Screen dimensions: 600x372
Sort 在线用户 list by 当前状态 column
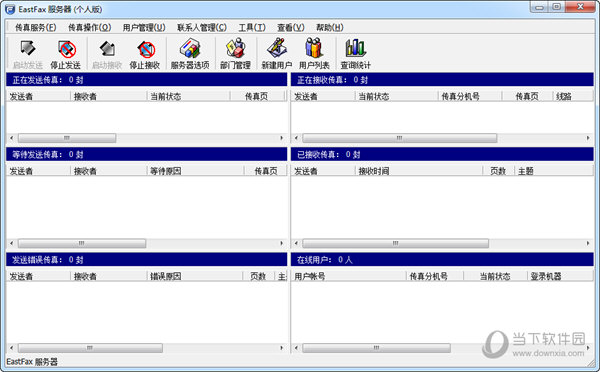coord(495,276)
